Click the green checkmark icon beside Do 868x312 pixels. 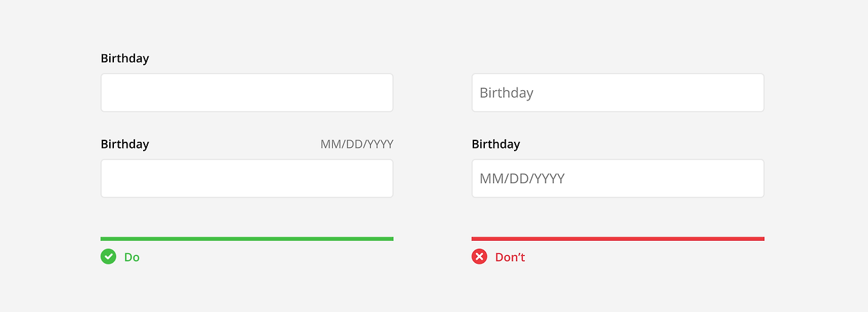108,256
